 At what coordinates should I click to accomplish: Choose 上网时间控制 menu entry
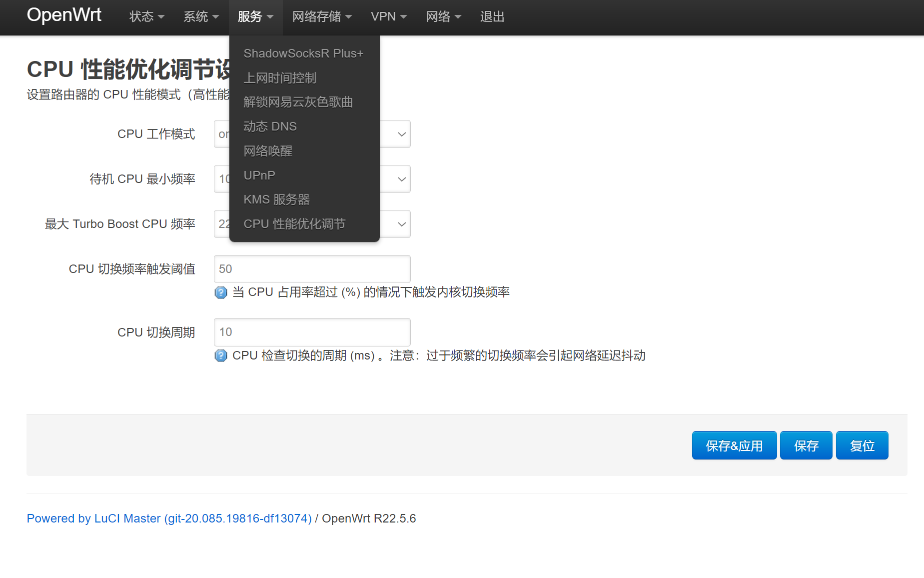[x=280, y=78]
